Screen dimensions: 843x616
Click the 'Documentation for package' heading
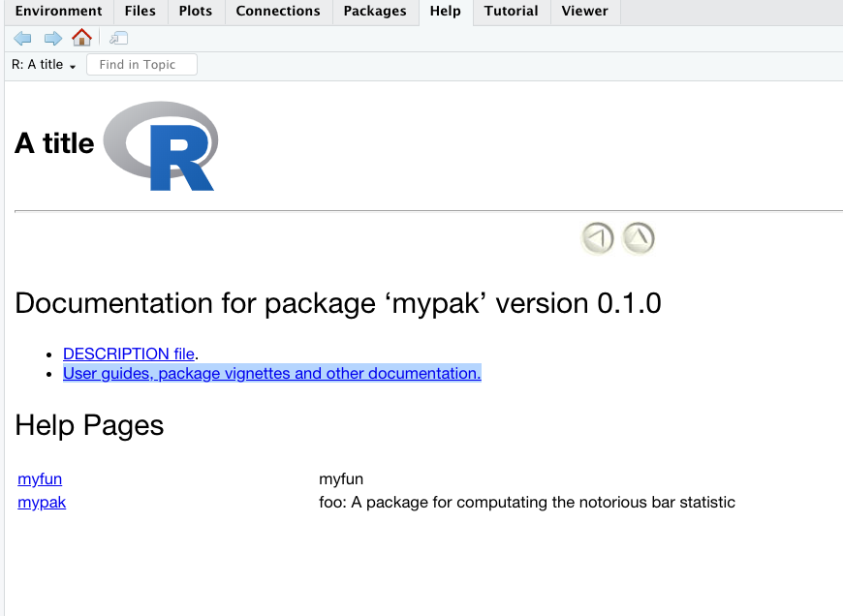tap(337, 303)
